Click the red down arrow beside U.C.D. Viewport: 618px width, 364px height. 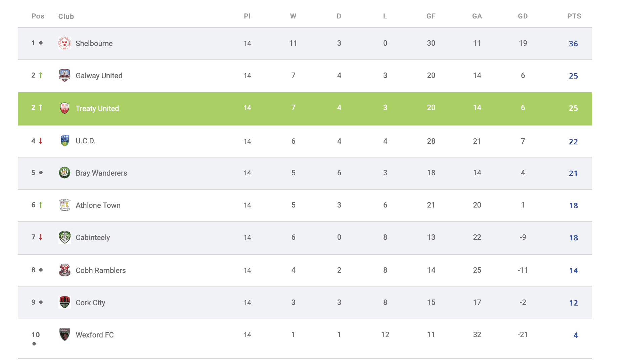pyautogui.click(x=41, y=141)
